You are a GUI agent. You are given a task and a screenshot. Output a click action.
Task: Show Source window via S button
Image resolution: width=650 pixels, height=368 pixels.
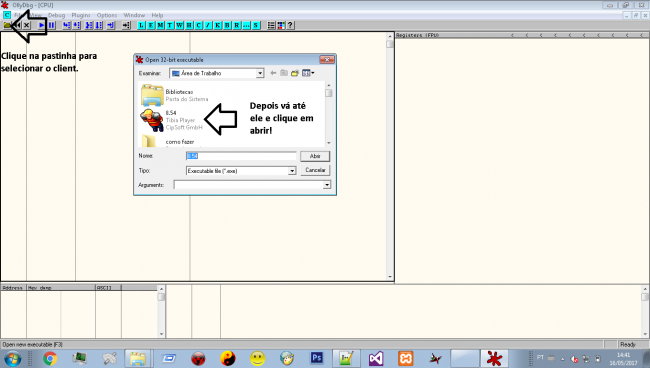click(x=256, y=25)
